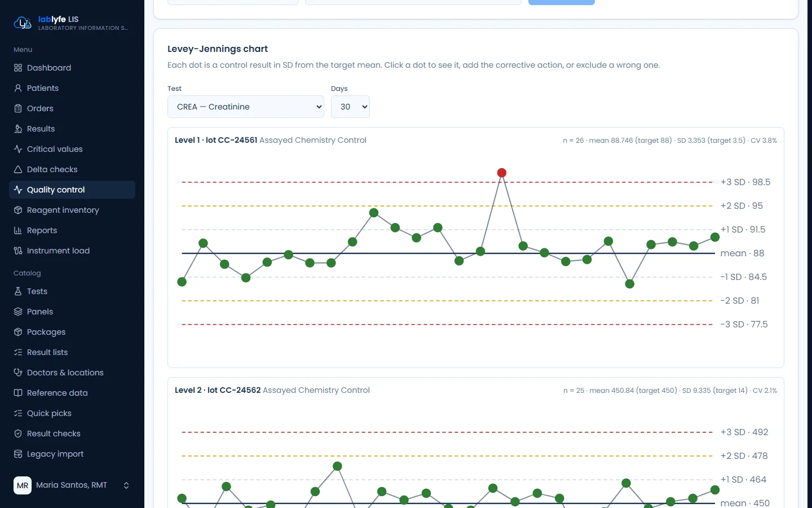
Task: Click the Results microscope icon
Action: point(18,129)
